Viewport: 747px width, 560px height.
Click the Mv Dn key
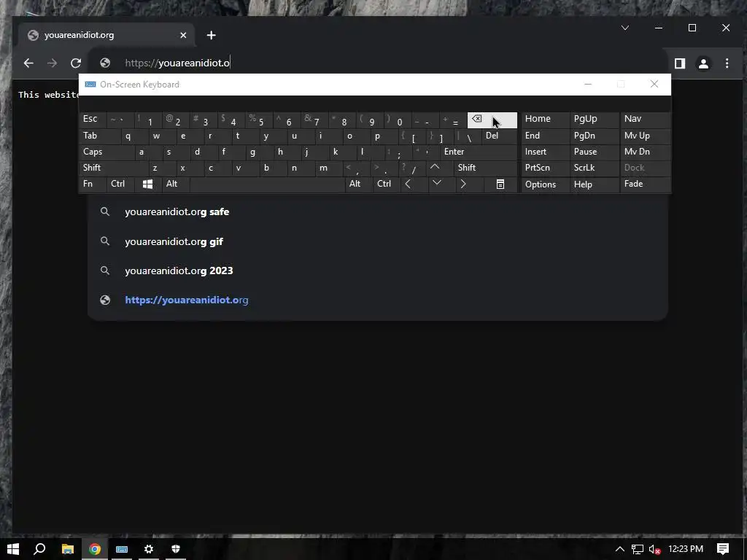coord(645,152)
